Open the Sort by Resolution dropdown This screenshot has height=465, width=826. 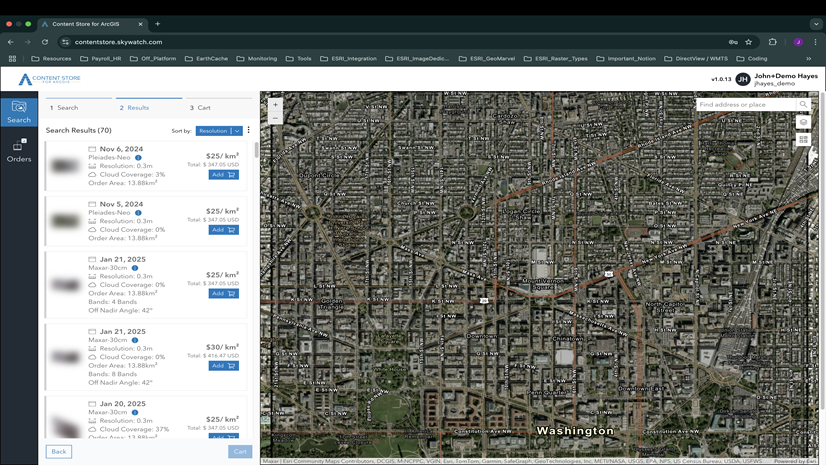click(219, 131)
